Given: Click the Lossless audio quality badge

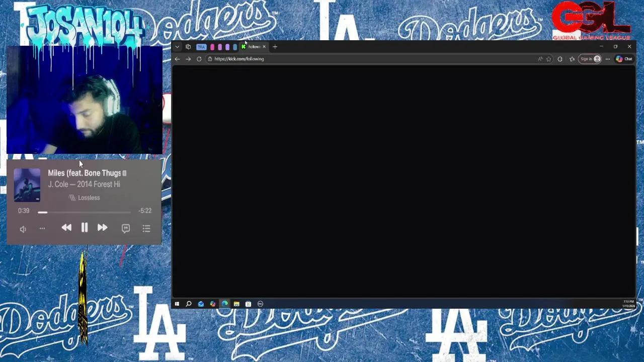Looking at the screenshot, I should pyautogui.click(x=85, y=198).
